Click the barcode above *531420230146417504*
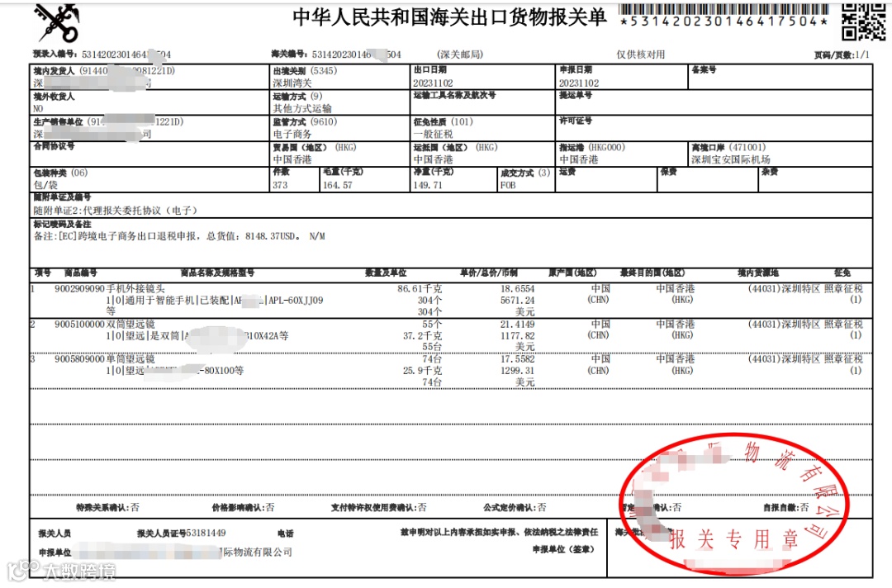 click(x=724, y=10)
